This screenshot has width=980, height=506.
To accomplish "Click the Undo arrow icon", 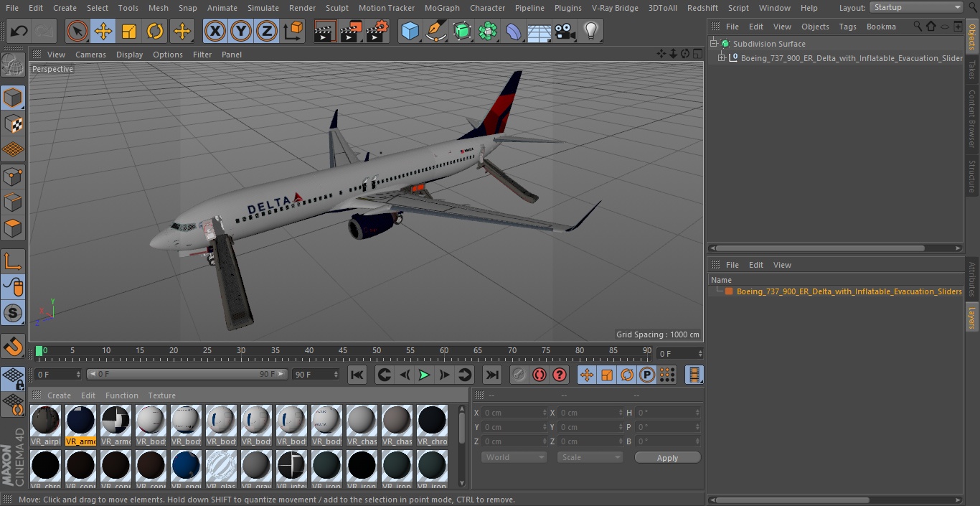I will 19,31.
